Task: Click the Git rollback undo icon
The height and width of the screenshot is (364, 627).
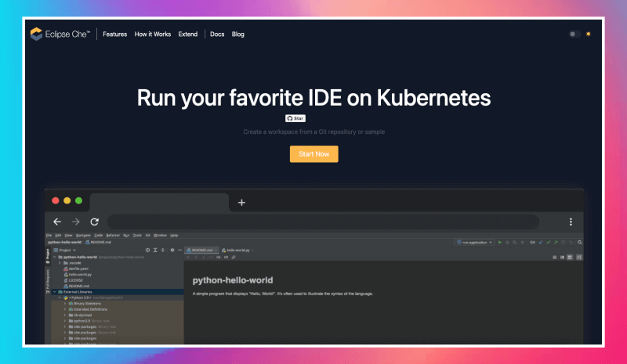Action: 571,243
